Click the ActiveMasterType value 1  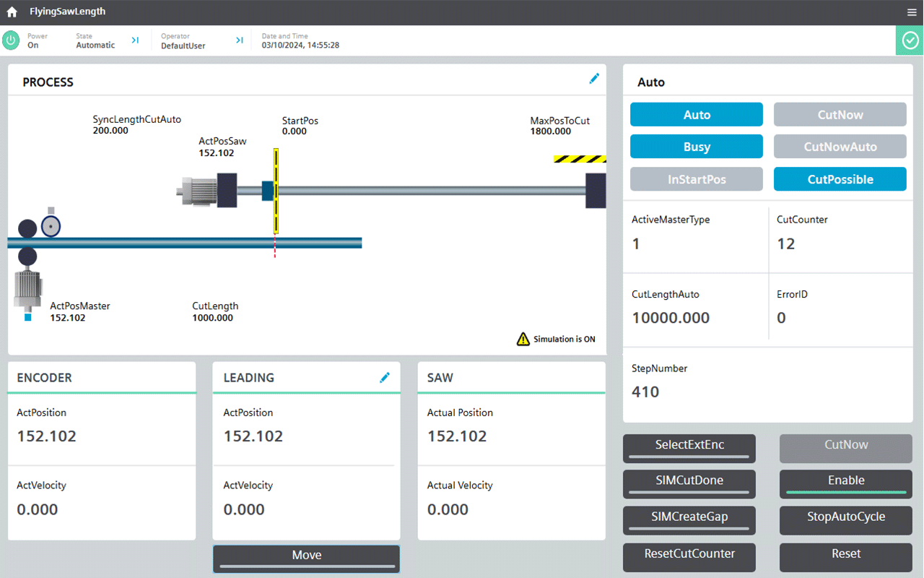(x=636, y=244)
